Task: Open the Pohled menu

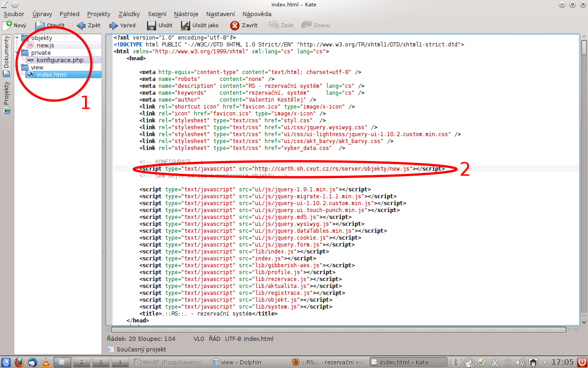Action: tap(69, 14)
